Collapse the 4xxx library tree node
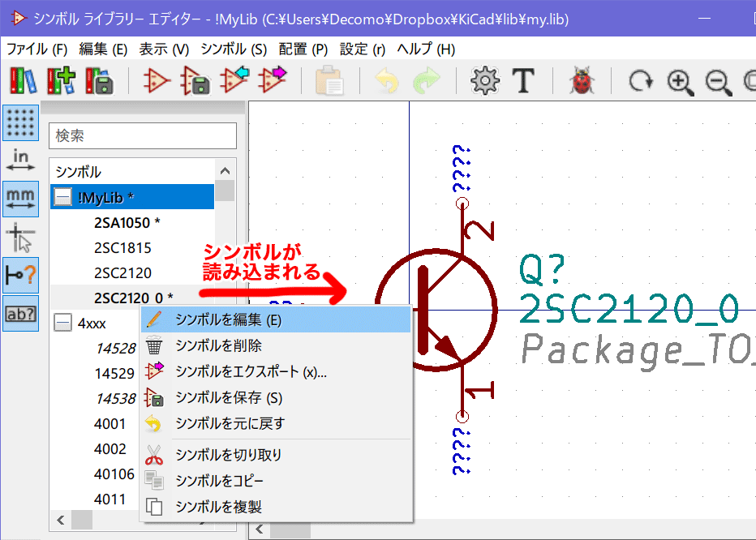756x540 pixels. (63, 324)
